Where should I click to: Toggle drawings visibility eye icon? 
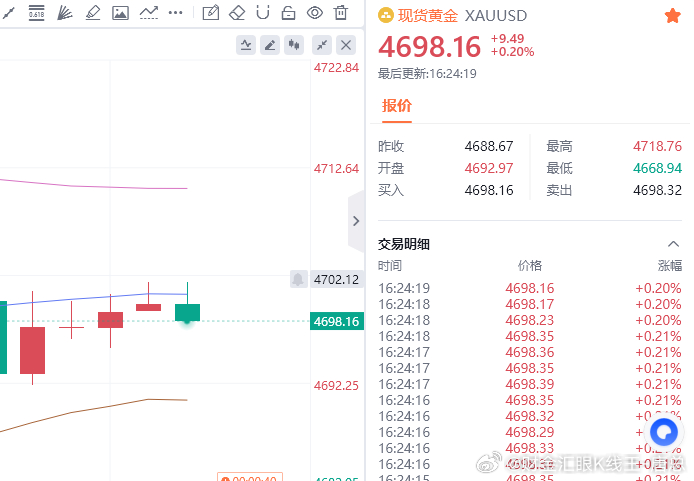[x=315, y=13]
